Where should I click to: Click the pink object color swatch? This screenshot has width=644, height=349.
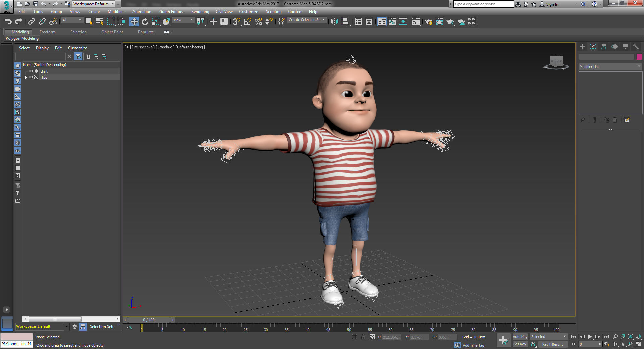pos(639,57)
